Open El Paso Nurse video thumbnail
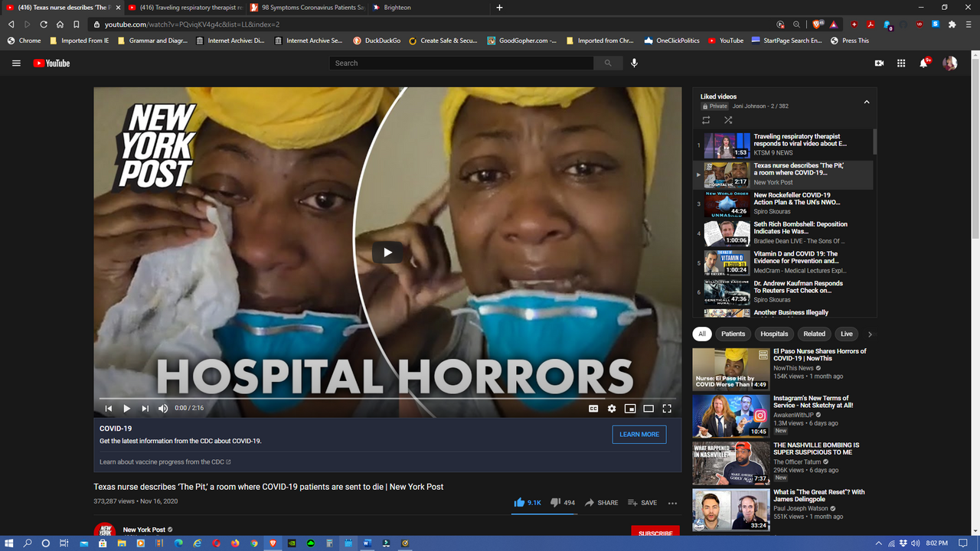 (730, 369)
